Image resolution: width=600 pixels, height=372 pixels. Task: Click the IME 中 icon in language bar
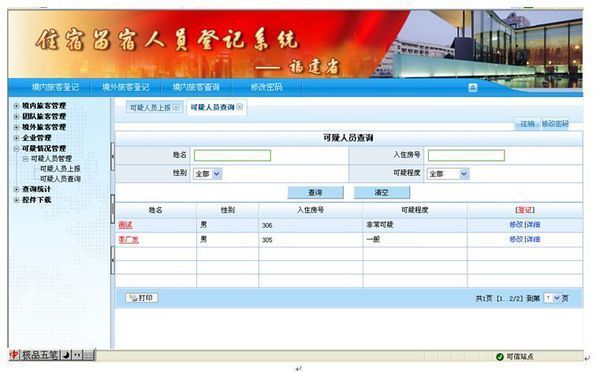tap(14, 355)
